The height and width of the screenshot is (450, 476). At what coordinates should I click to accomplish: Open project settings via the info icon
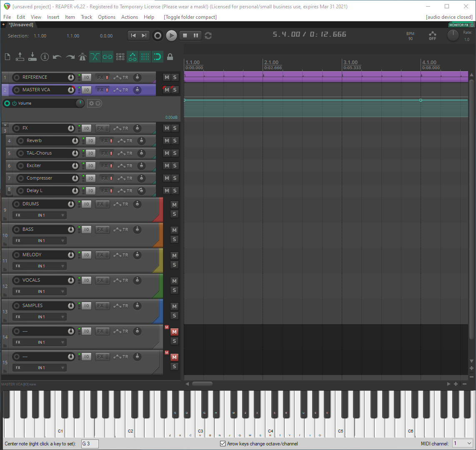click(x=45, y=57)
